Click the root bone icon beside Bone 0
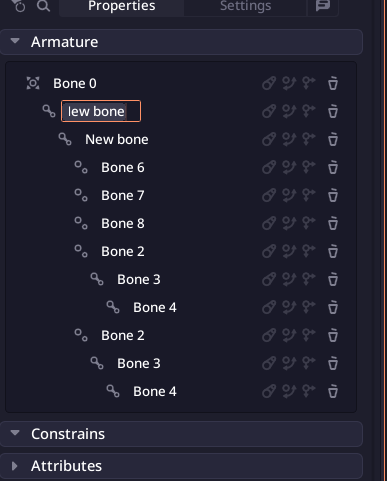Viewport: 387px width, 481px height. coord(33,83)
